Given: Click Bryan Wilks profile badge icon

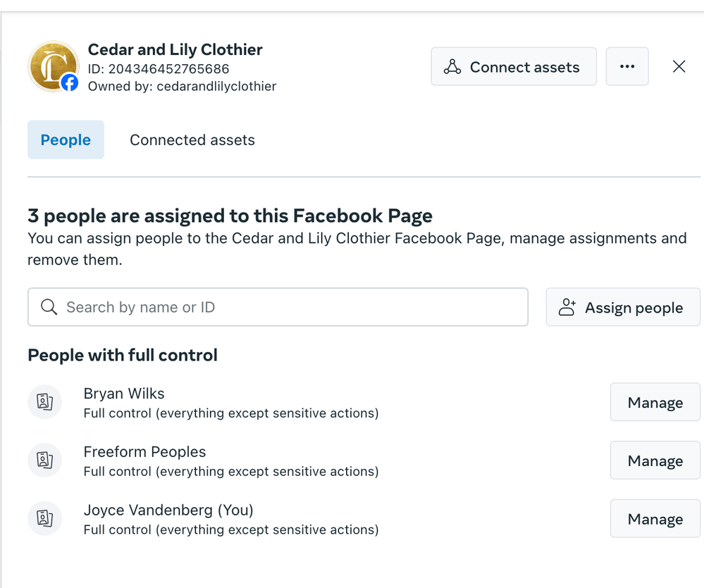Looking at the screenshot, I should click(45, 402).
